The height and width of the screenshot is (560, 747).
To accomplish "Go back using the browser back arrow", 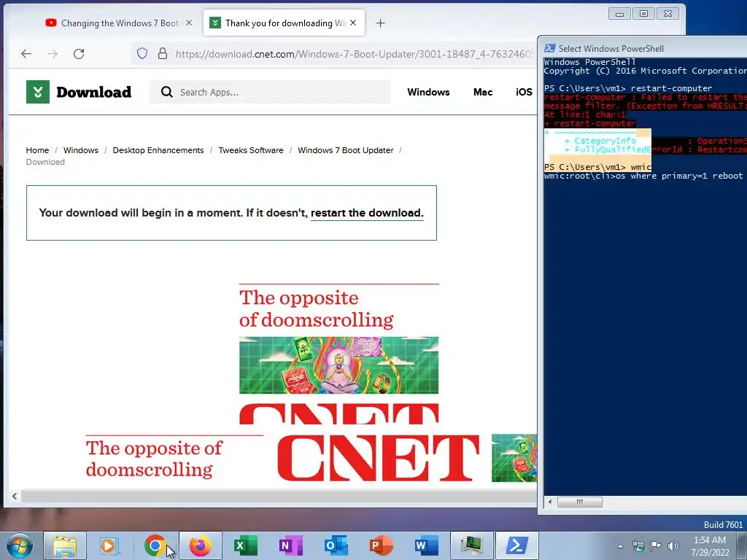I will click(x=26, y=54).
